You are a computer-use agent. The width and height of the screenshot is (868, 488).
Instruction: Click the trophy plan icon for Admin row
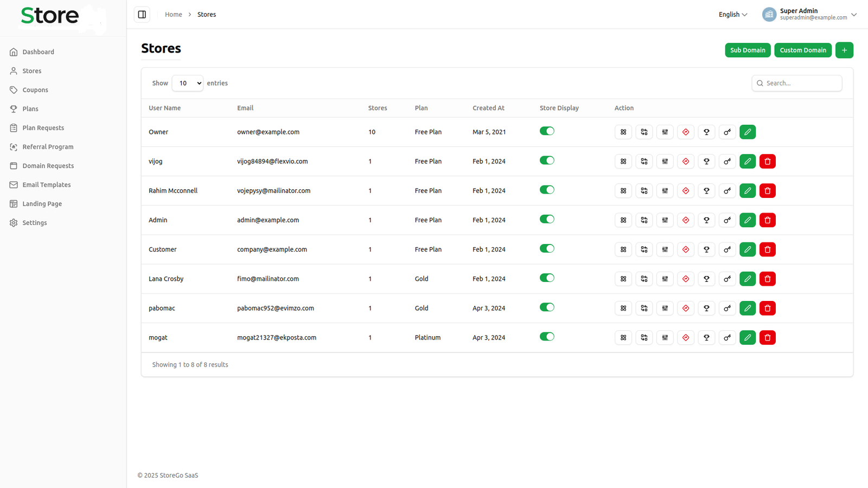click(706, 220)
